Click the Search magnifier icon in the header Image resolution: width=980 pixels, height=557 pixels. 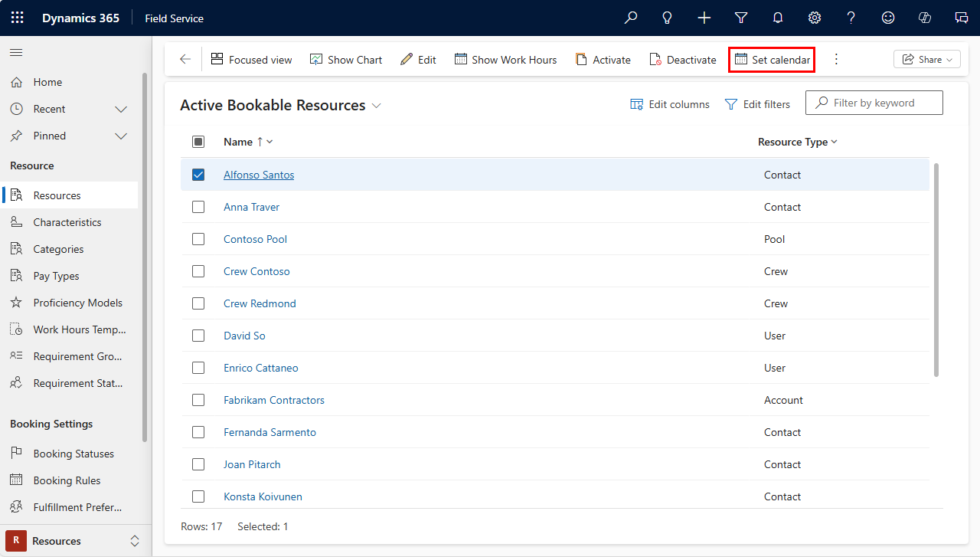pyautogui.click(x=630, y=18)
